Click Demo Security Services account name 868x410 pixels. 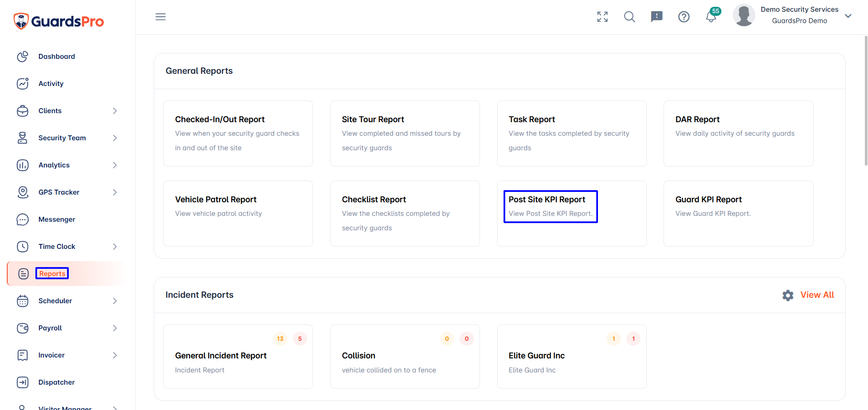(x=799, y=10)
